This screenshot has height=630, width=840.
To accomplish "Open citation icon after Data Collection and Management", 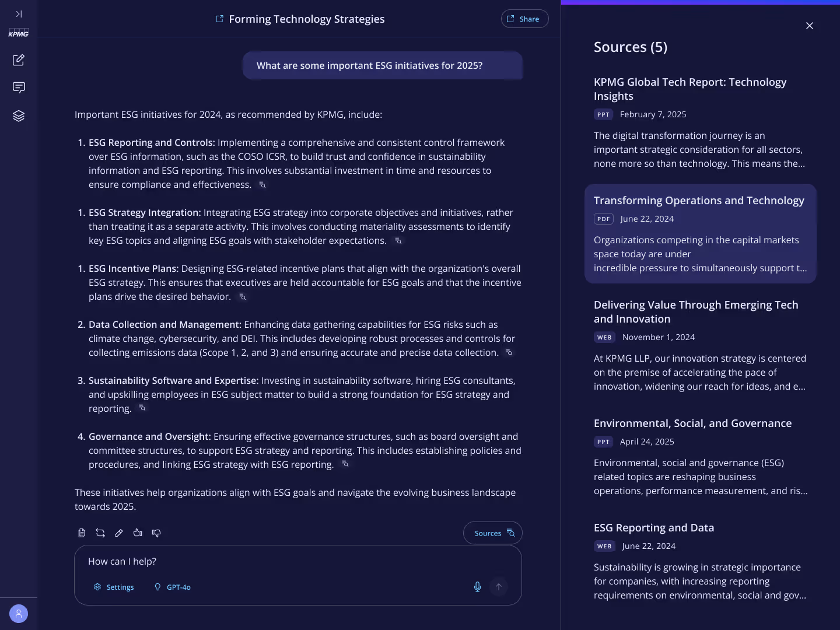I will (x=509, y=352).
